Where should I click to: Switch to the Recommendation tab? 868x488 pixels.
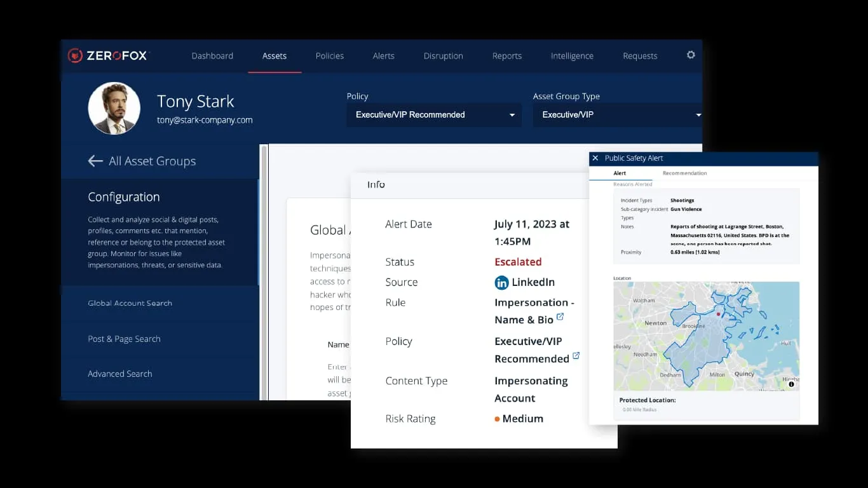click(x=685, y=173)
